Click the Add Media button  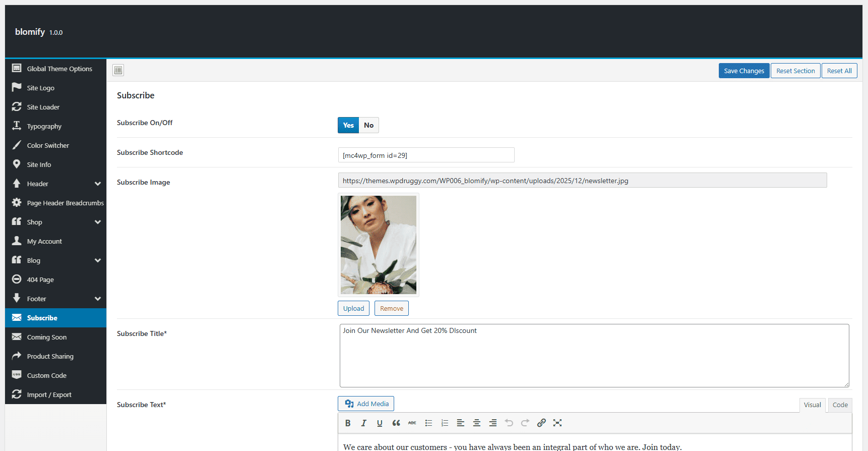tap(366, 404)
